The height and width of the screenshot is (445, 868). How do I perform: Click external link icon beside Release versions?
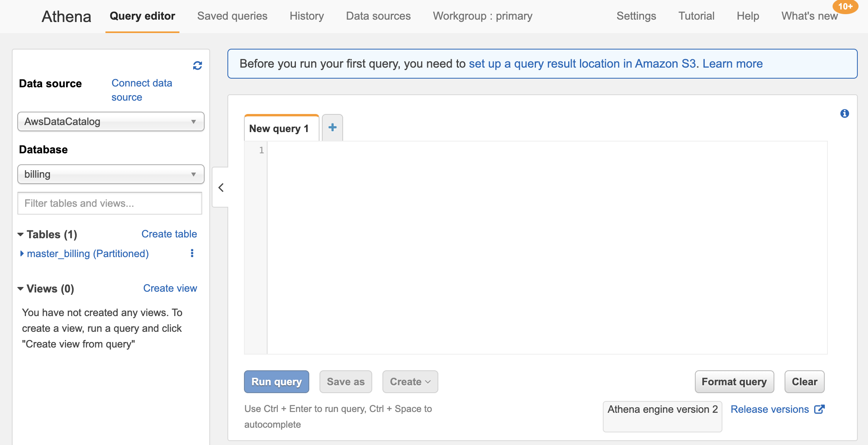(819, 409)
